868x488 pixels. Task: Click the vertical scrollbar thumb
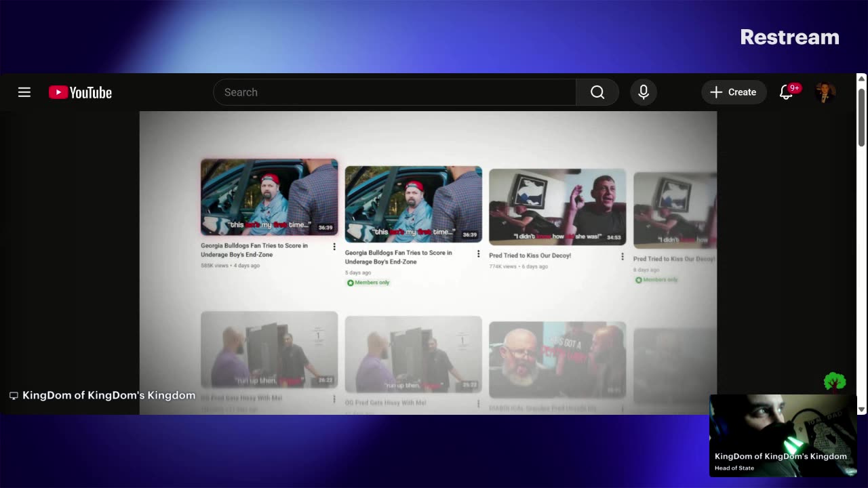[862, 117]
